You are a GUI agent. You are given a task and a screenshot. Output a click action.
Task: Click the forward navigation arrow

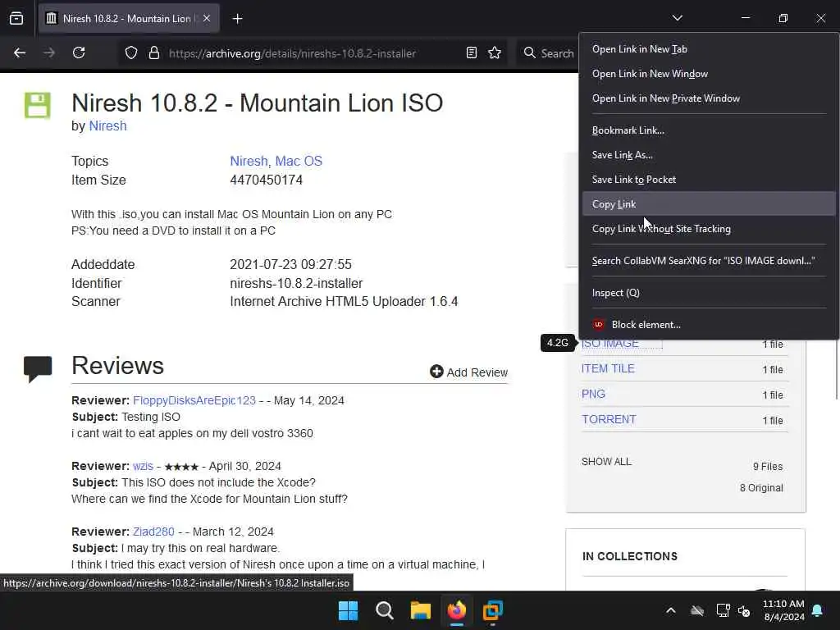(x=49, y=52)
